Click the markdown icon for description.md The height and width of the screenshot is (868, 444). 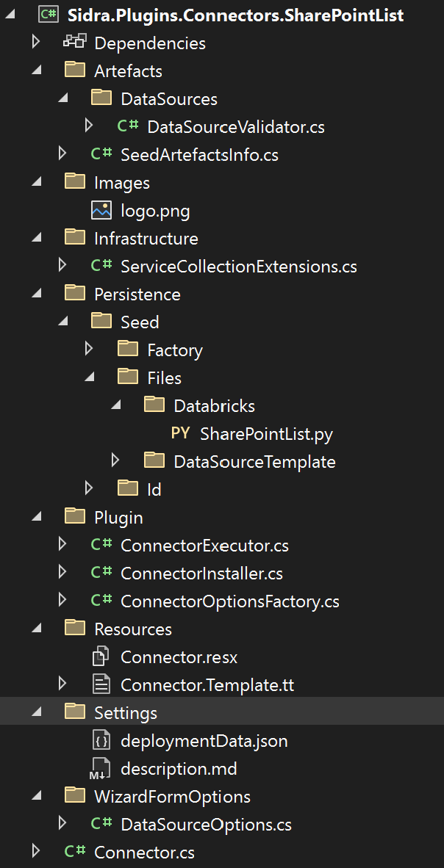coord(100,769)
